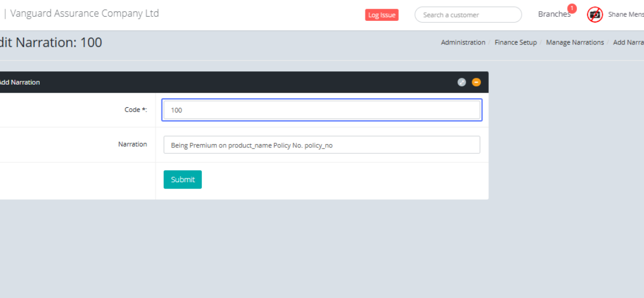Viewport: 644px width, 298px height.
Task: Click the Edit Narration: 100 page heading
Action: 51,42
